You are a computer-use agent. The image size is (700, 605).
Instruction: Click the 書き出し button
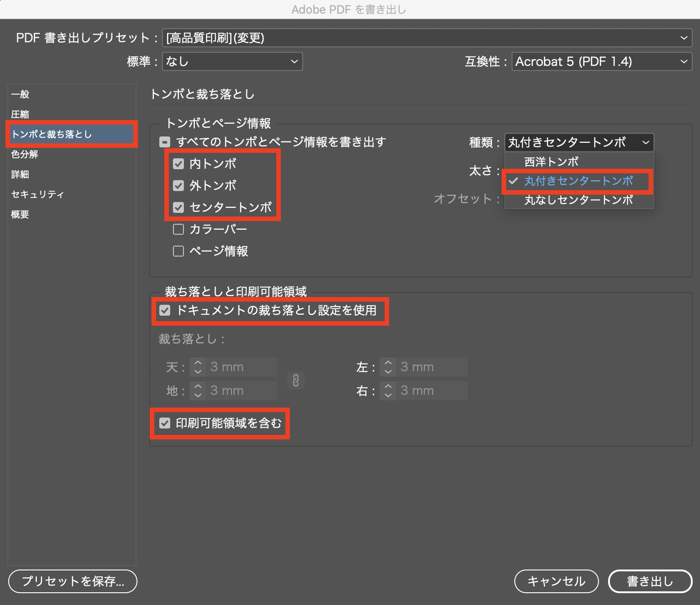649,581
